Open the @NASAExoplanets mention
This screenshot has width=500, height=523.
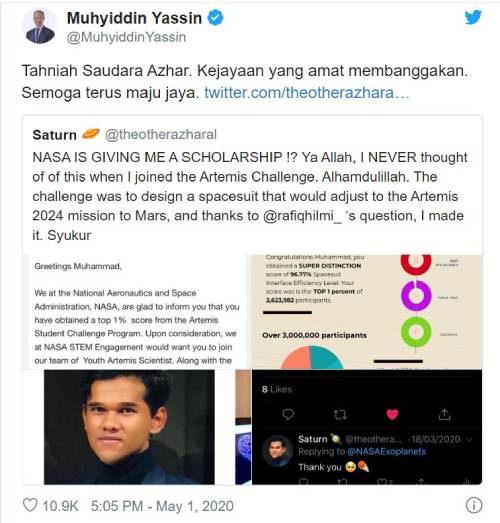click(387, 452)
